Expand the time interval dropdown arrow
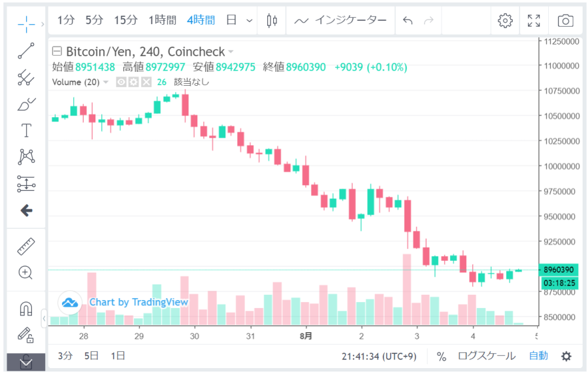 pos(249,20)
